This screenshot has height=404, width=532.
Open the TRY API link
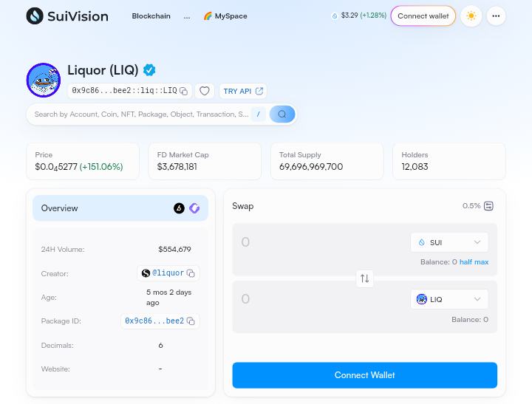[243, 91]
